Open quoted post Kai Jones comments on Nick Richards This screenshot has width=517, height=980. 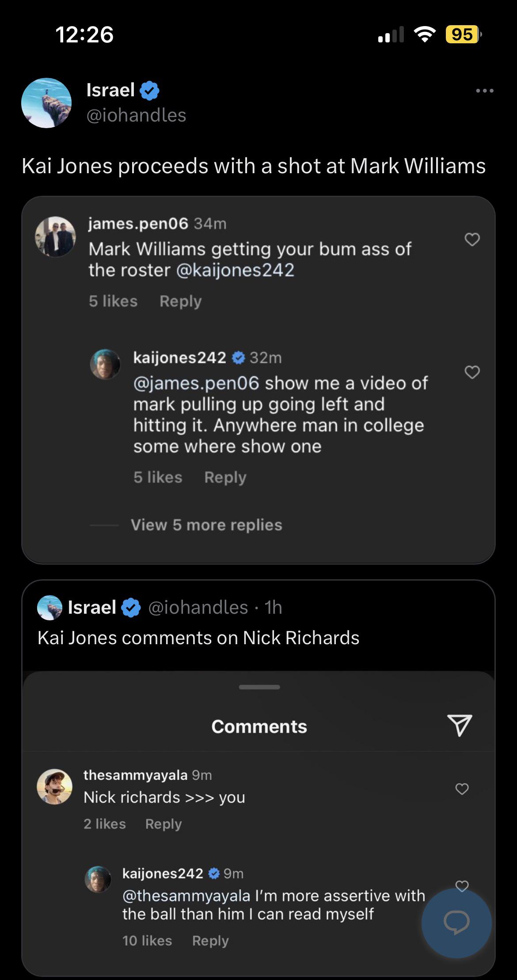[198, 638]
